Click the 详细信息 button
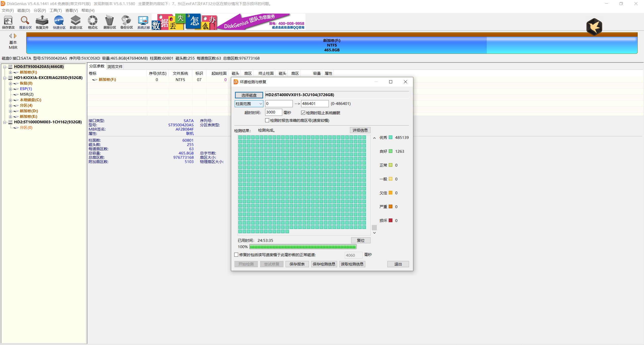Image resolution: width=644 pixels, height=345 pixels. click(x=360, y=130)
